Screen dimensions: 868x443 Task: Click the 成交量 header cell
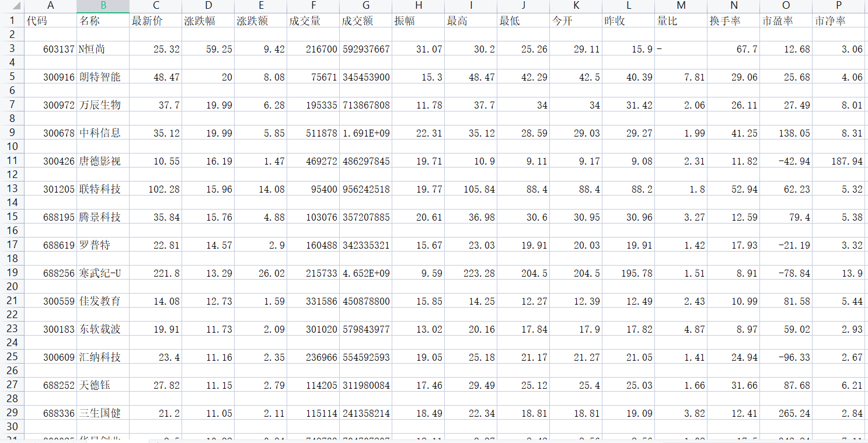313,20
